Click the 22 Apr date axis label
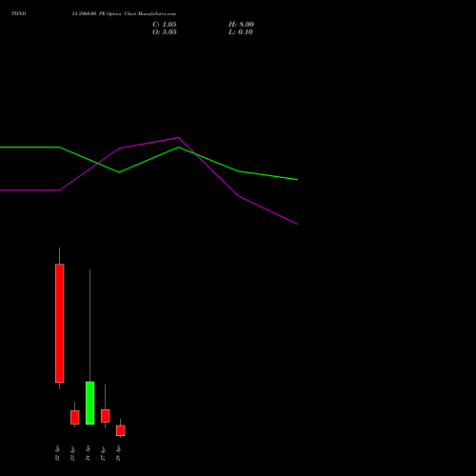Viewport: 476px width, 476px height. pyautogui.click(x=57, y=453)
